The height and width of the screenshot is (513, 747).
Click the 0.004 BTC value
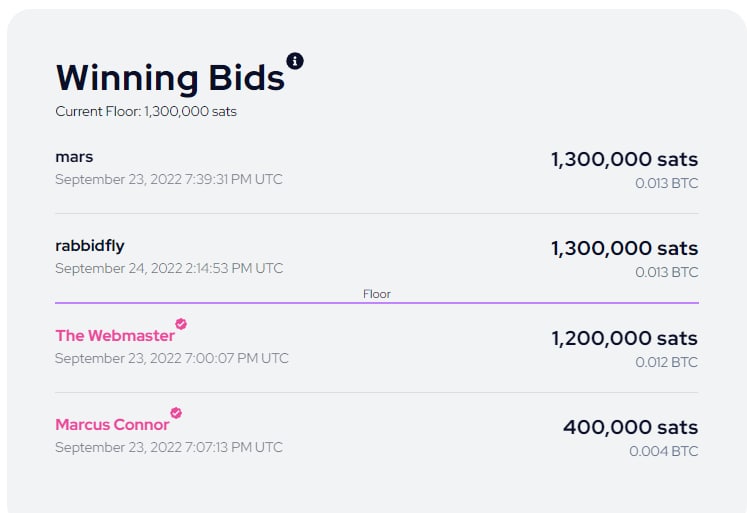664,451
